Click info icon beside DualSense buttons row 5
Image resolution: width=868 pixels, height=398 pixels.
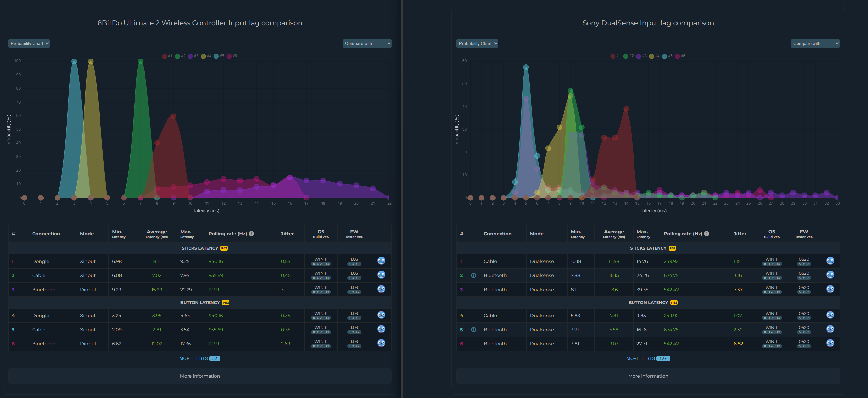pos(474,330)
